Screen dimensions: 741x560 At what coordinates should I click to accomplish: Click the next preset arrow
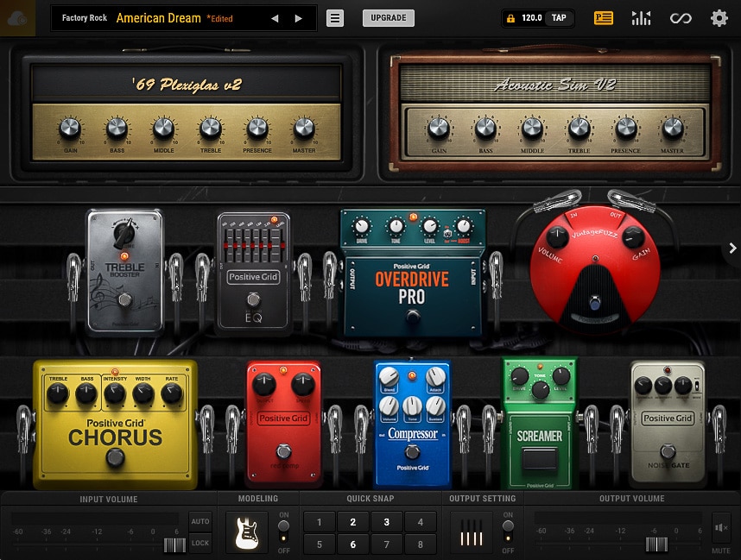coord(297,17)
